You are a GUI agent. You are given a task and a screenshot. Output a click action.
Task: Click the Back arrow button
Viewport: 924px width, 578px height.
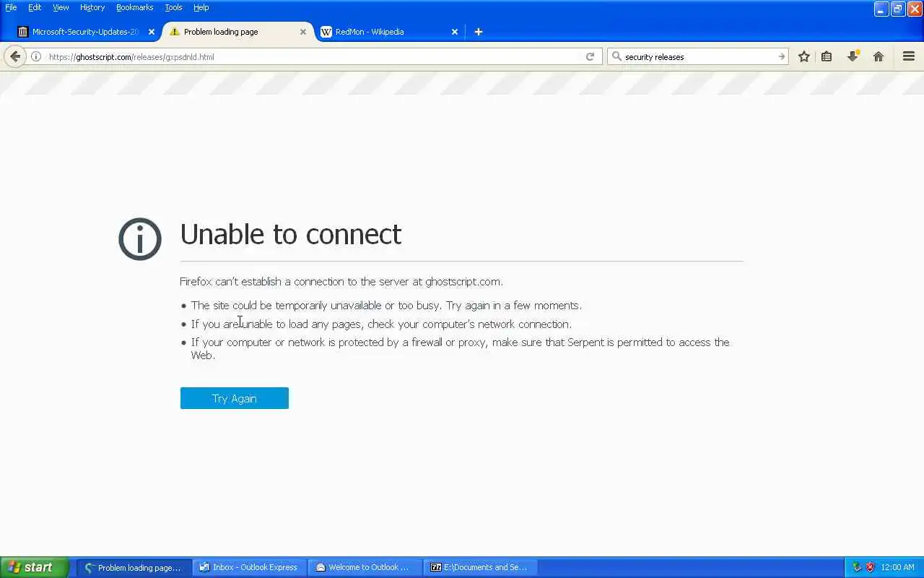(15, 56)
